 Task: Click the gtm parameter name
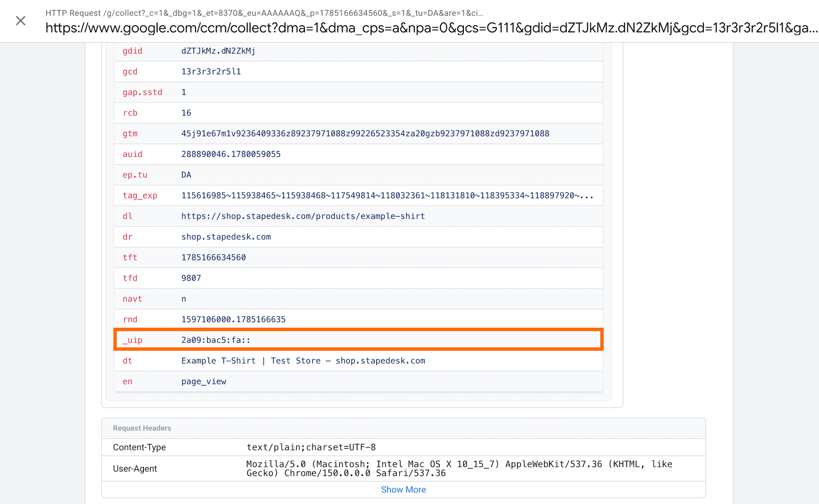click(130, 133)
